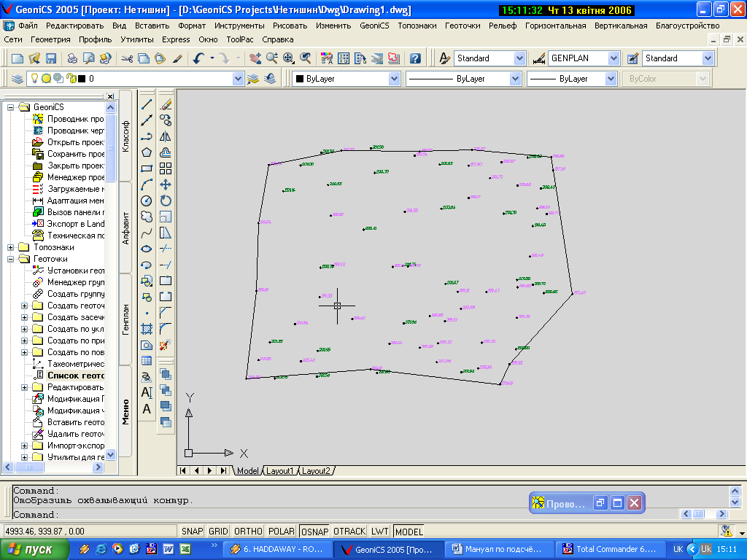Image resolution: width=747 pixels, height=560 pixels.
Task: Open the GENPLAN dimension style dropdown
Action: point(614,58)
